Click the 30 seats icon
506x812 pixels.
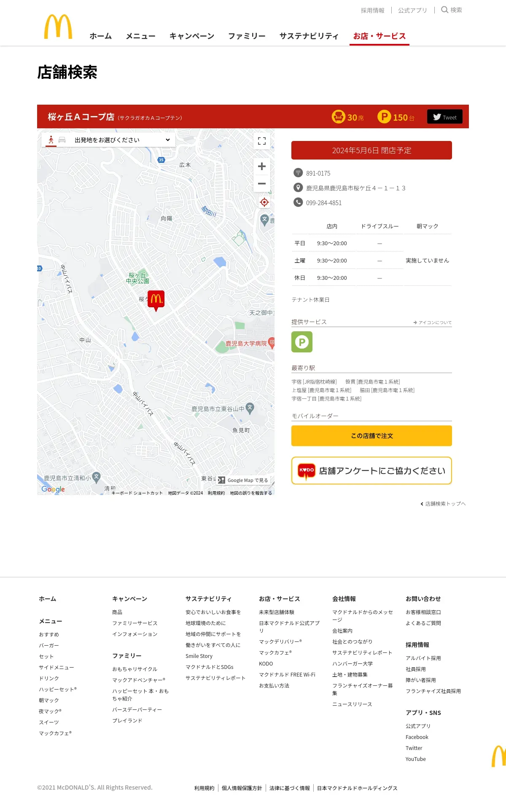[x=338, y=116]
